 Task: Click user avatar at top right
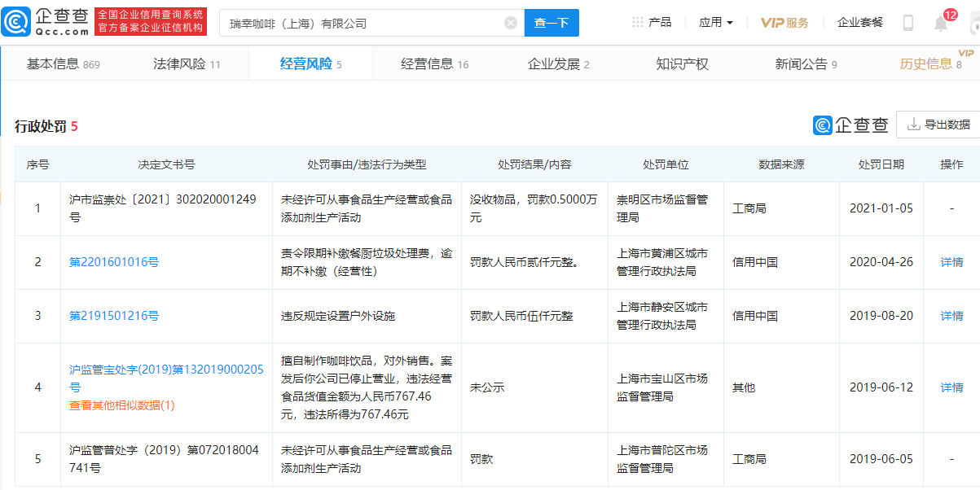tap(974, 23)
